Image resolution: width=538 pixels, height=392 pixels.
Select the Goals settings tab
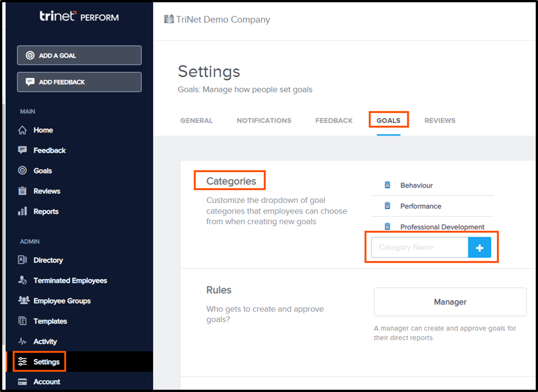click(x=389, y=121)
